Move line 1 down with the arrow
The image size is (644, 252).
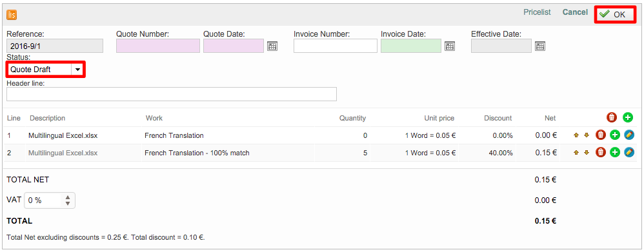click(587, 135)
